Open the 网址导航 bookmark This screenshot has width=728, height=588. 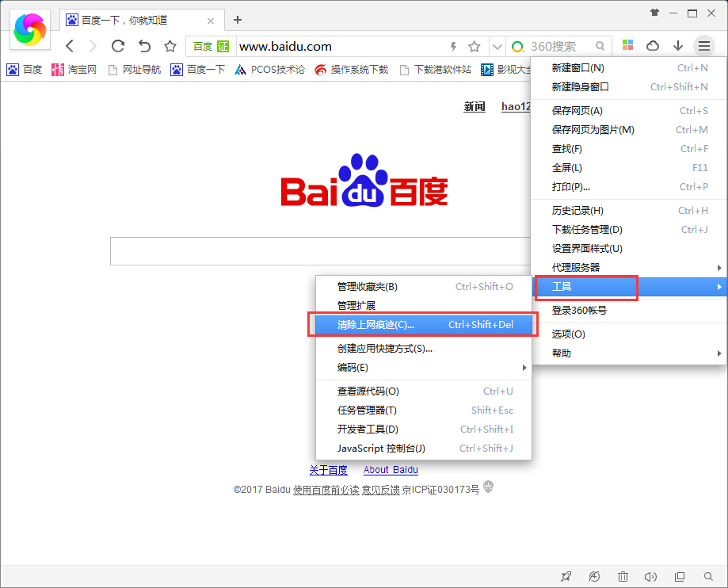tap(134, 70)
